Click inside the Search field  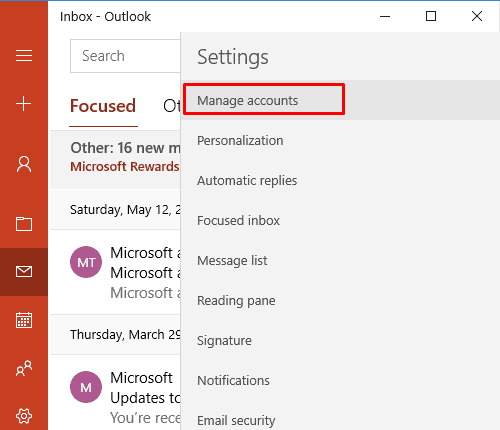tap(125, 56)
